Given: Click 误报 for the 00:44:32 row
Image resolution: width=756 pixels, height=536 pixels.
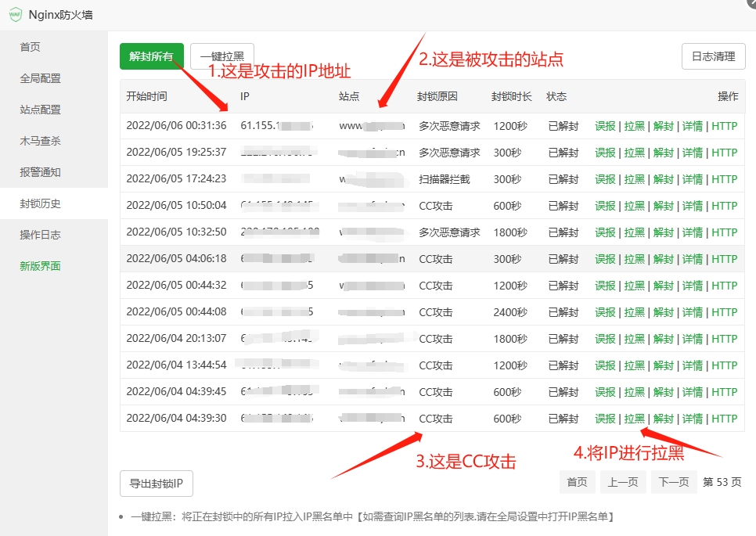Looking at the screenshot, I should coord(605,286).
